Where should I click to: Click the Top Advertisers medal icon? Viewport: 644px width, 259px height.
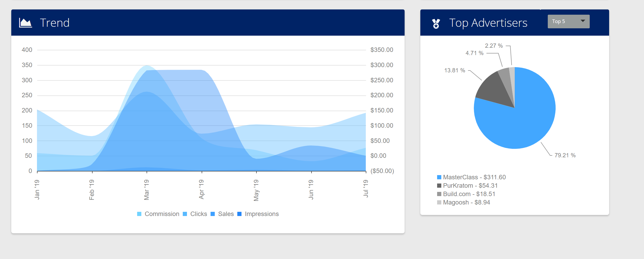[x=436, y=24]
